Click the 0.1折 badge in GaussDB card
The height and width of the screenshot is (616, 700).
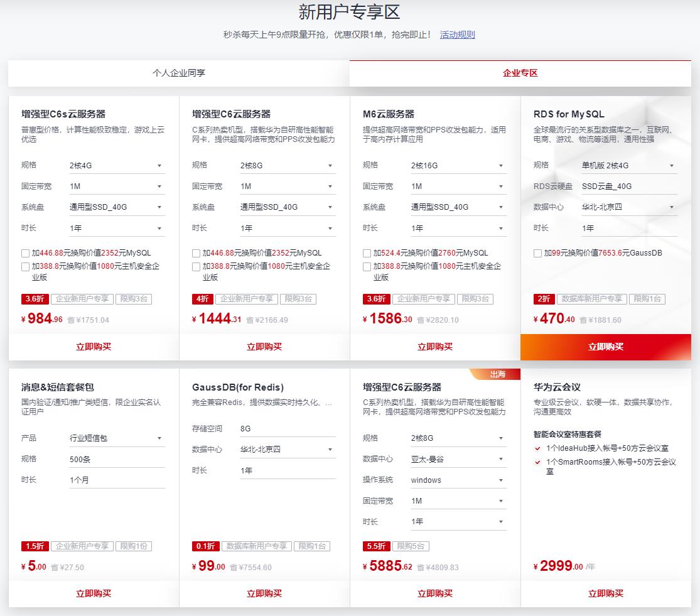pos(206,546)
